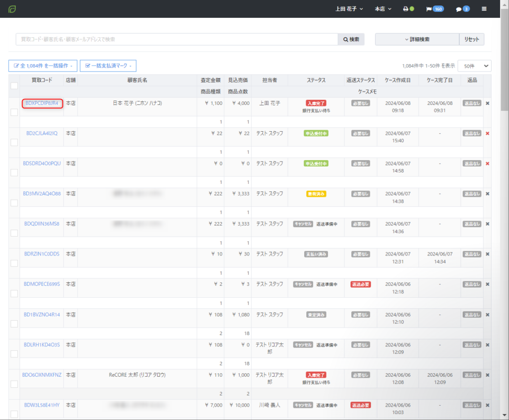Check the row BDXPCDIP8JR4 checkbox
509x420 pixels.
click(x=14, y=112)
